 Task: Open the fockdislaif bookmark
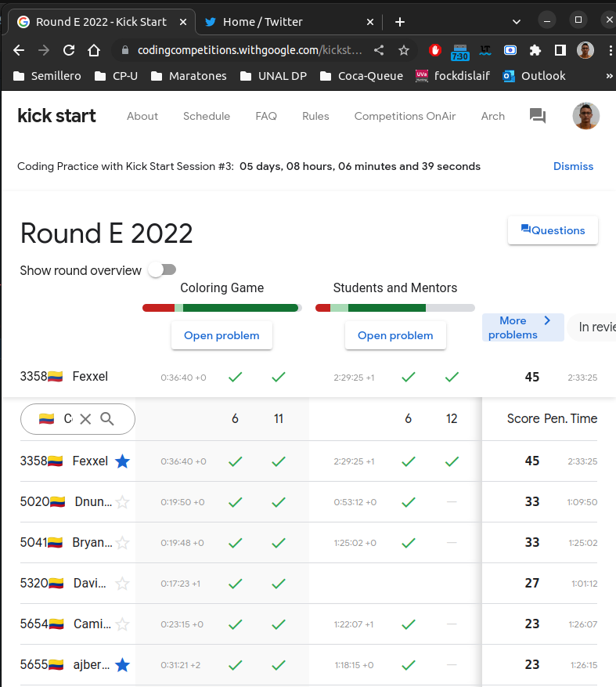[x=452, y=76]
